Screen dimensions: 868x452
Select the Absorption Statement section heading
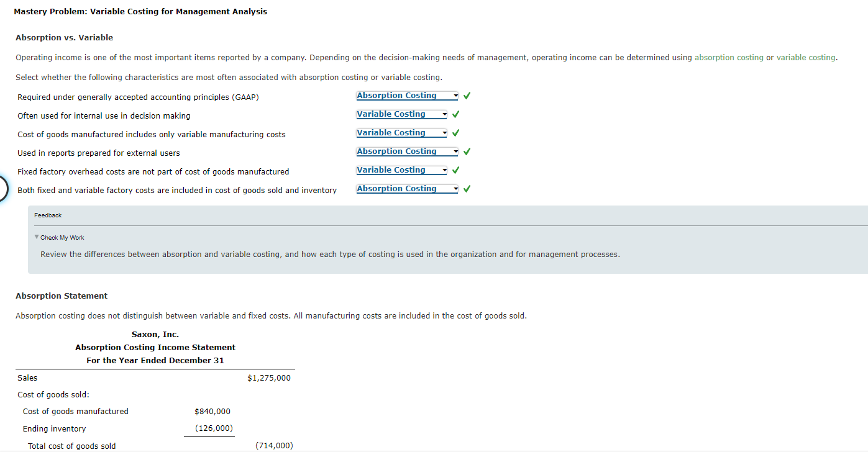pyautogui.click(x=61, y=296)
